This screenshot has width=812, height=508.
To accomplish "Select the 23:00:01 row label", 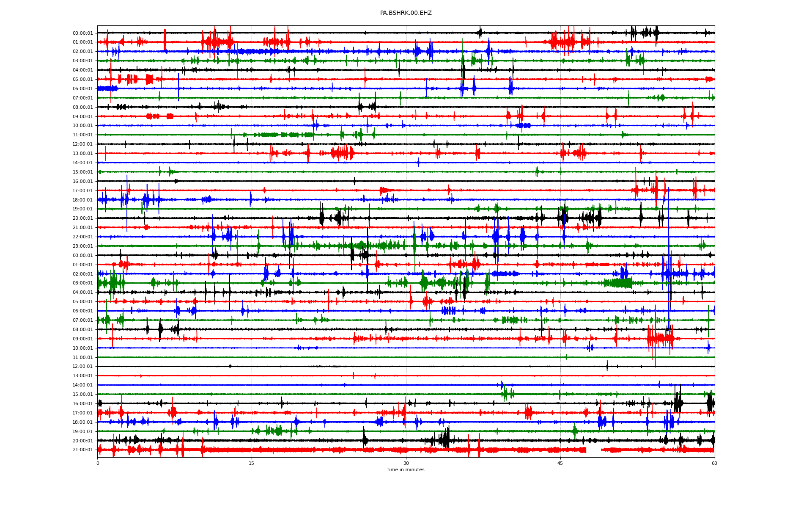I will point(82,246).
